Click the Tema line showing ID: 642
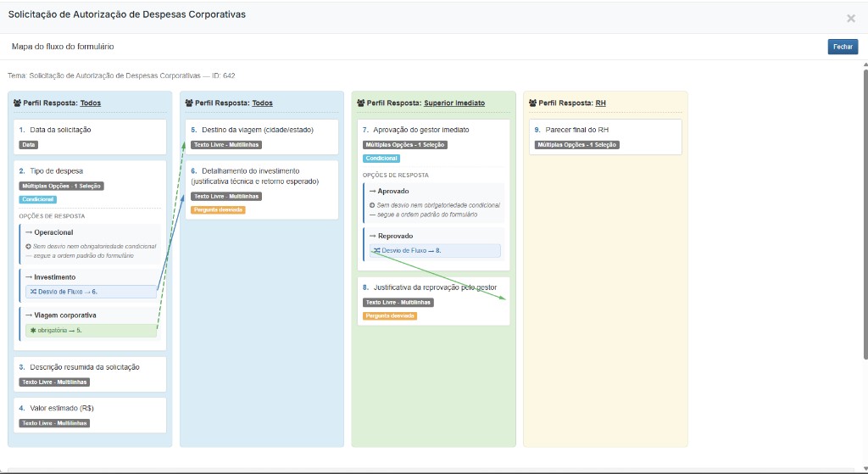The width and height of the screenshot is (868, 474). [x=121, y=75]
